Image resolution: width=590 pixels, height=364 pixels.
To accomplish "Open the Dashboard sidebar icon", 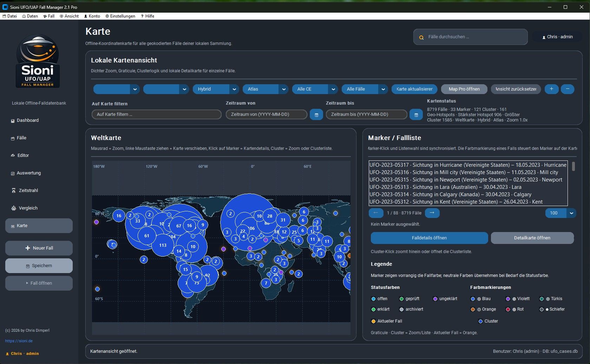I will coord(13,121).
